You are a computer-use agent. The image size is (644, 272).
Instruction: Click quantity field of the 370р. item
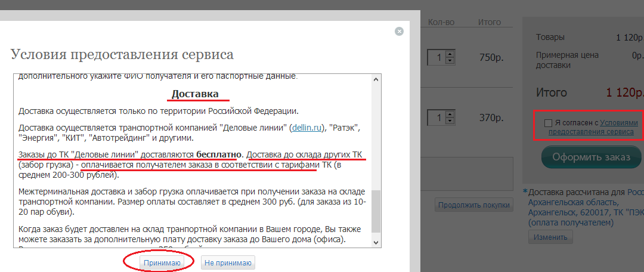(x=437, y=118)
